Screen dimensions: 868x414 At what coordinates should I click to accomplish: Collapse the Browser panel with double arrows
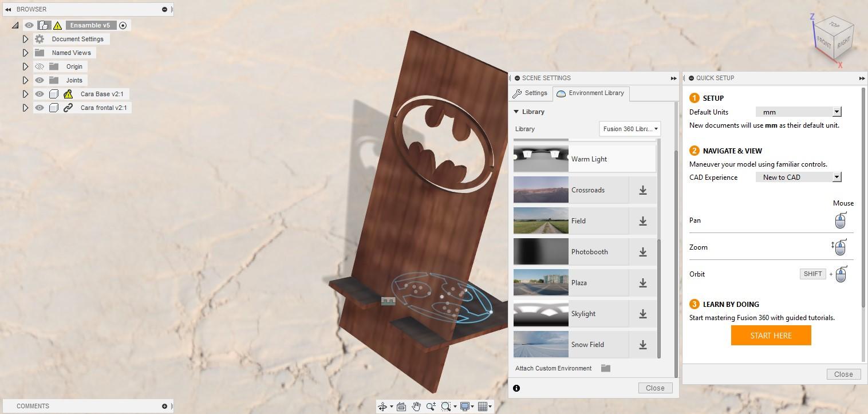coord(7,9)
